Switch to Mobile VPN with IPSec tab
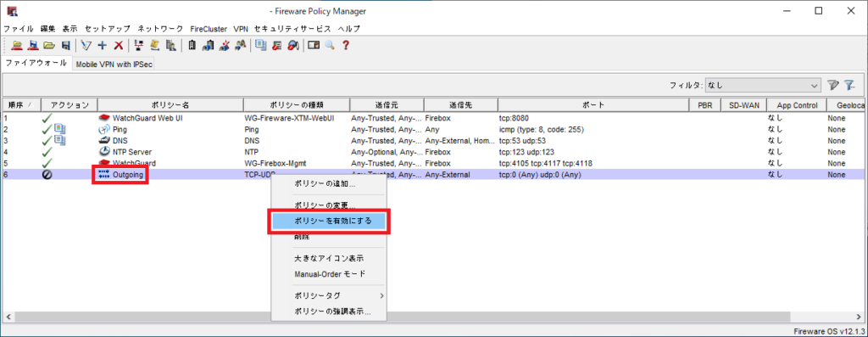This screenshot has width=868, height=337. 114,65
